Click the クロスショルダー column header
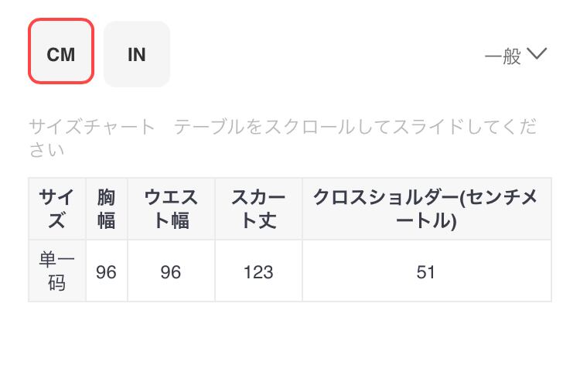Screen dimensions: 580x392 point(426,209)
